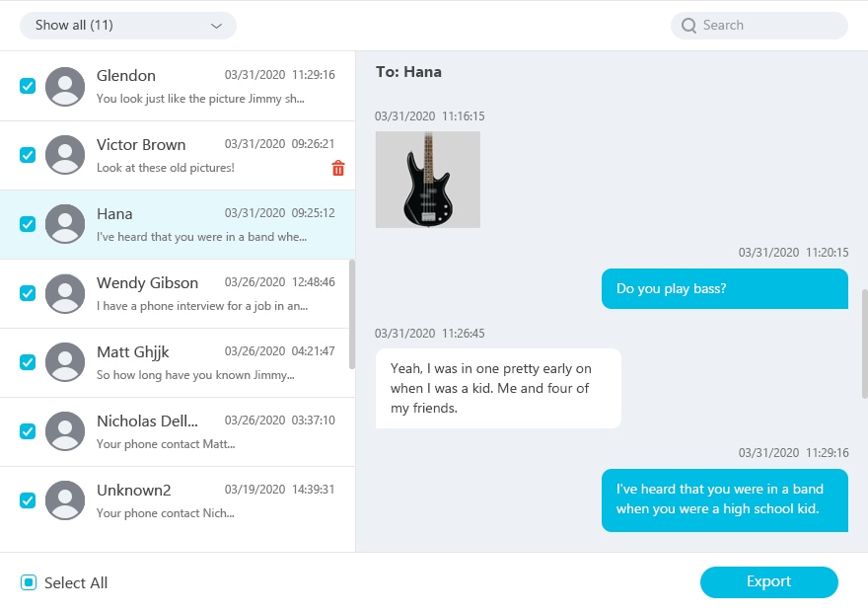This screenshot has height=612, width=868.
Task: Delete Victor Brown conversation with trash icon
Action: coord(338,168)
